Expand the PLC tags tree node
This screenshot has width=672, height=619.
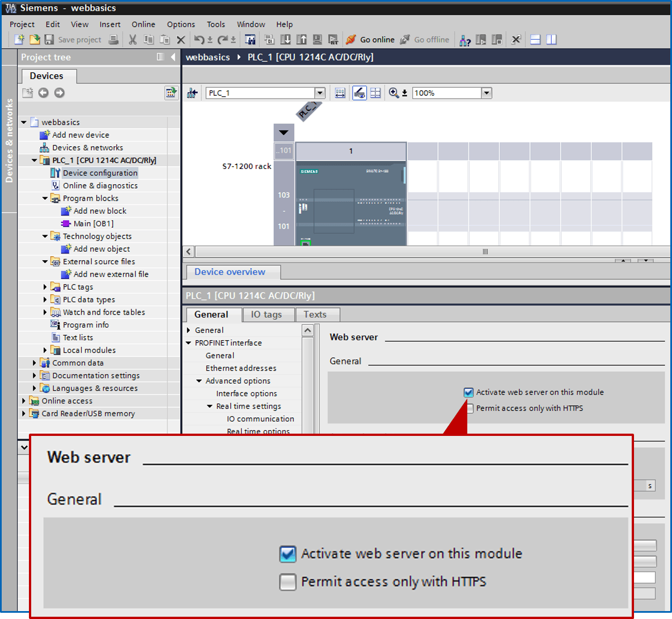click(45, 287)
